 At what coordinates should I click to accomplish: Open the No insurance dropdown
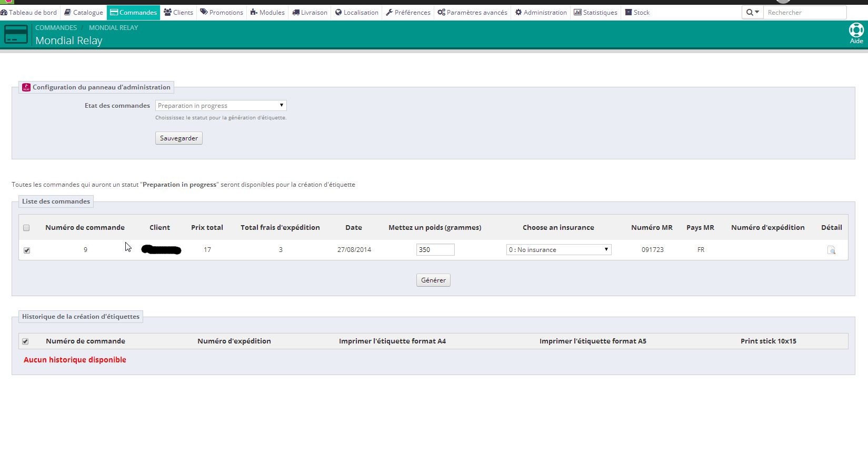(558, 249)
